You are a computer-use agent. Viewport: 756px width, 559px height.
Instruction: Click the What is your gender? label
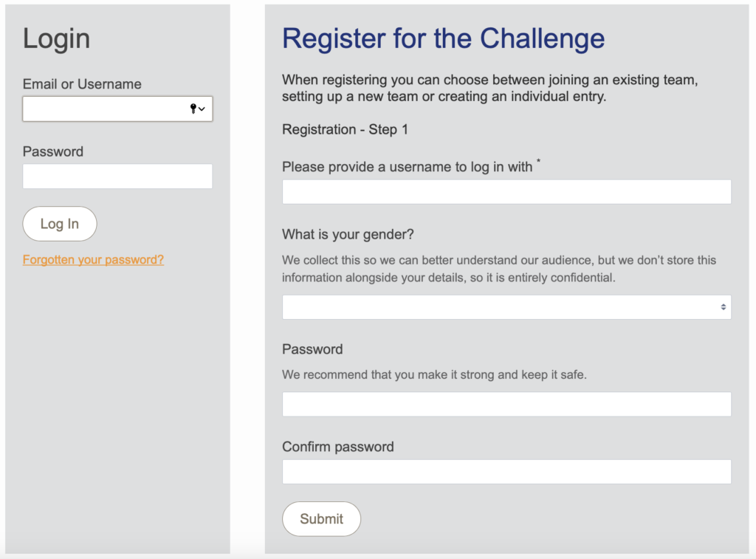tap(348, 234)
